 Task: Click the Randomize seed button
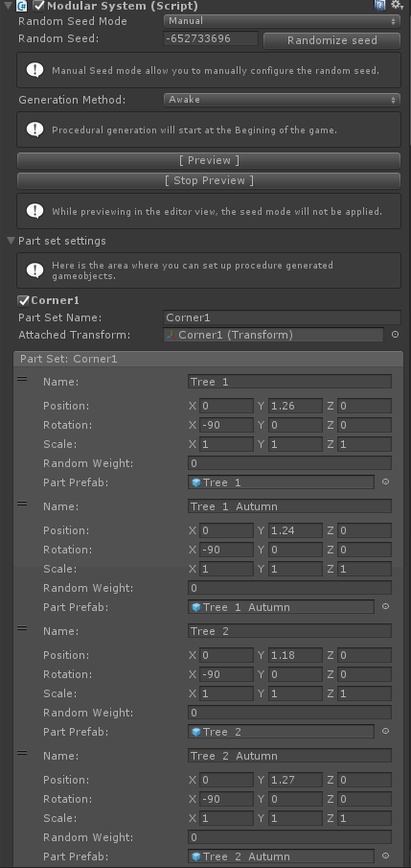[331, 40]
